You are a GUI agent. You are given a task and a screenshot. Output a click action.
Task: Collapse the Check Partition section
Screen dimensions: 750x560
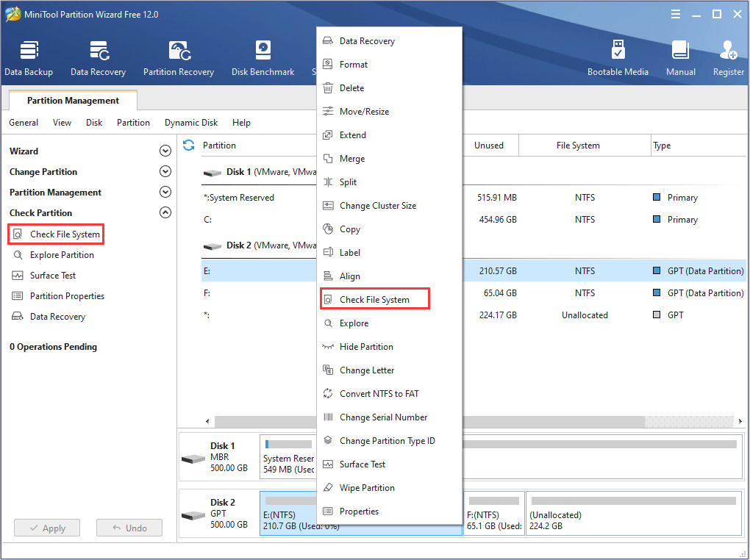[165, 213]
